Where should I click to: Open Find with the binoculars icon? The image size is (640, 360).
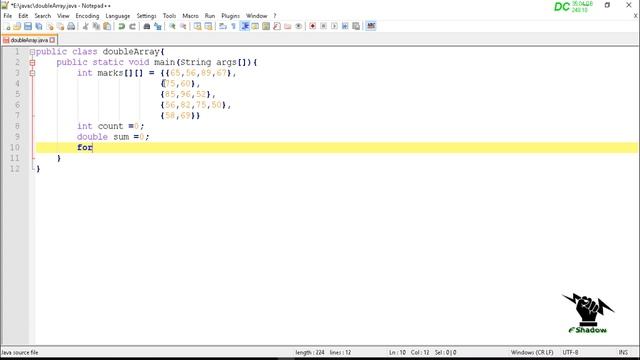coord(147,26)
